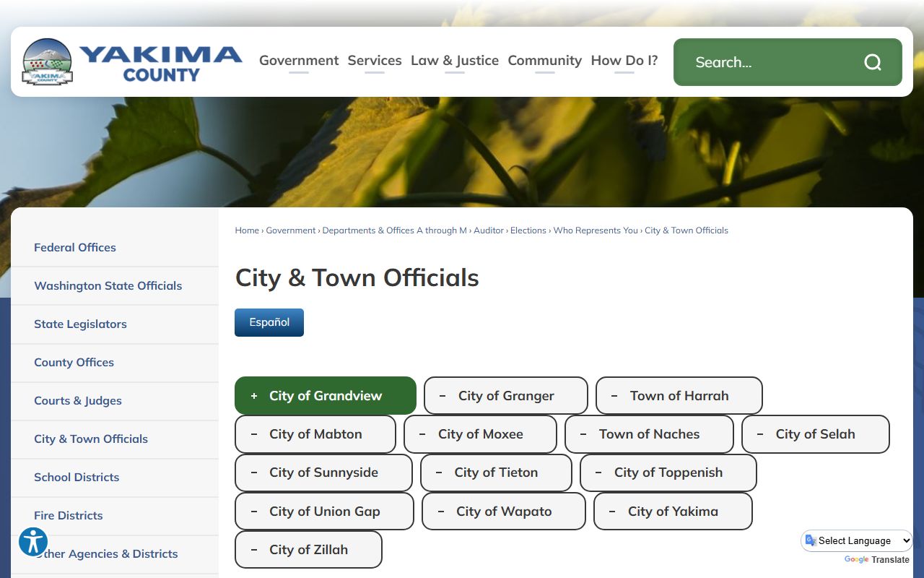
Task: Expand the City of Wapato section
Action: [x=504, y=512]
